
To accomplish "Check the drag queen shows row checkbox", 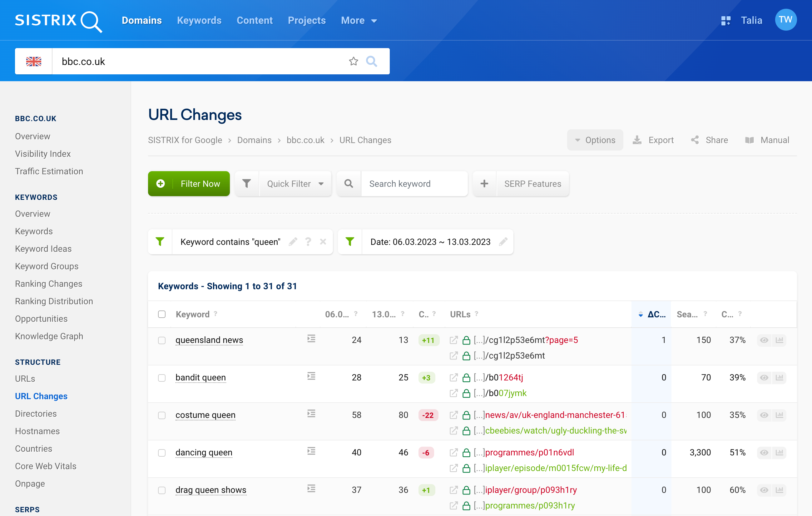I will click(162, 490).
